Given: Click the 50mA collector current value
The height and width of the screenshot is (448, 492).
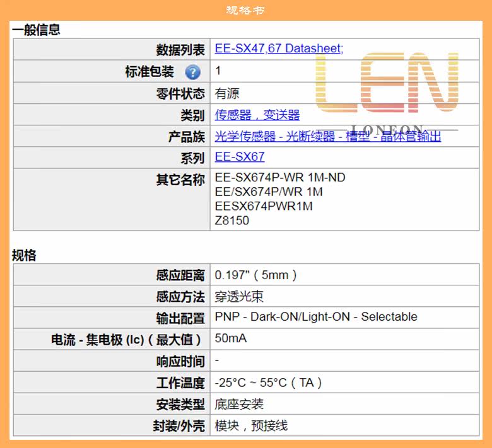Looking at the screenshot, I should coord(231,338).
